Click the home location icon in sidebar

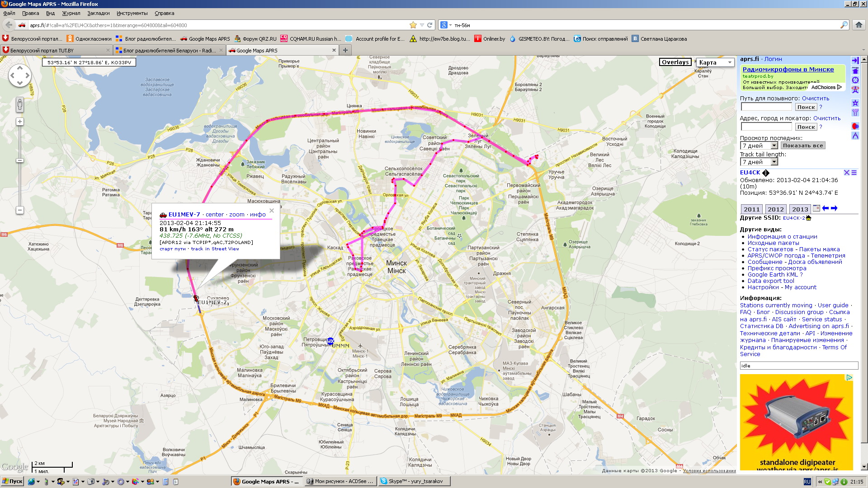[855, 70]
